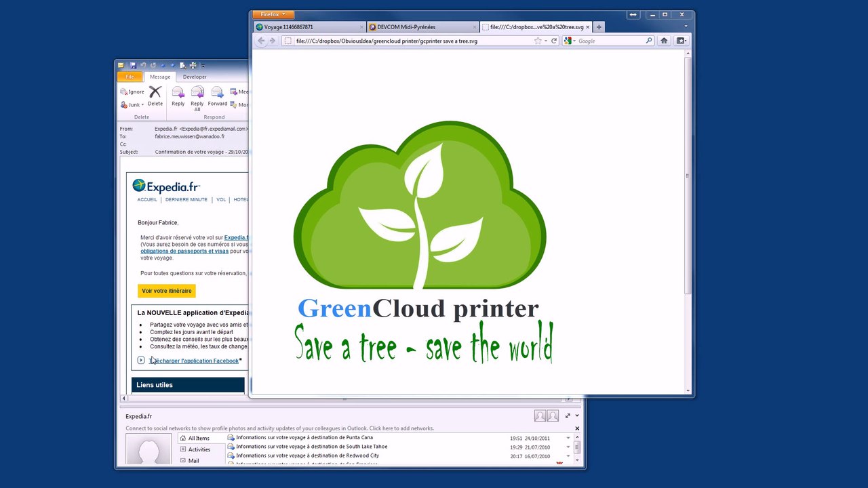The image size is (868, 488).
Task: Open a new Firefox tab
Action: pos(598,27)
